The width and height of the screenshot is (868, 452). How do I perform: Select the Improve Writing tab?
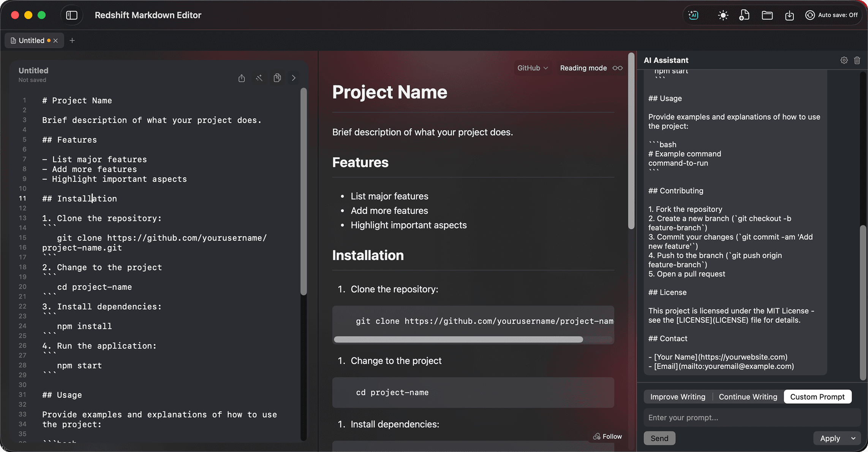point(678,397)
